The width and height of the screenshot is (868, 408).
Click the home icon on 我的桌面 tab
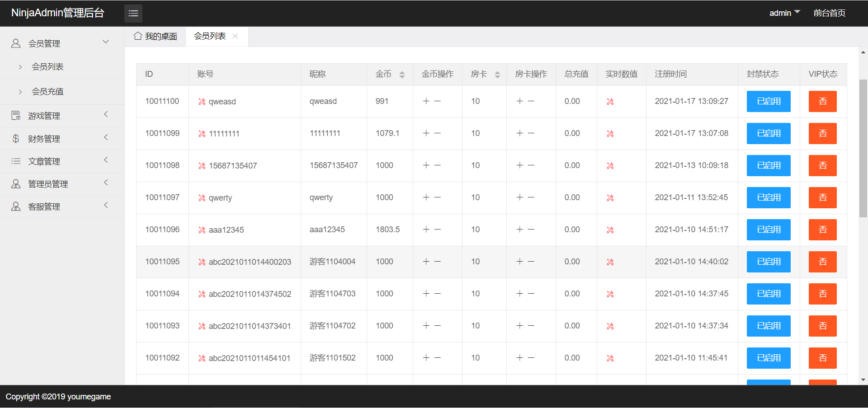138,36
